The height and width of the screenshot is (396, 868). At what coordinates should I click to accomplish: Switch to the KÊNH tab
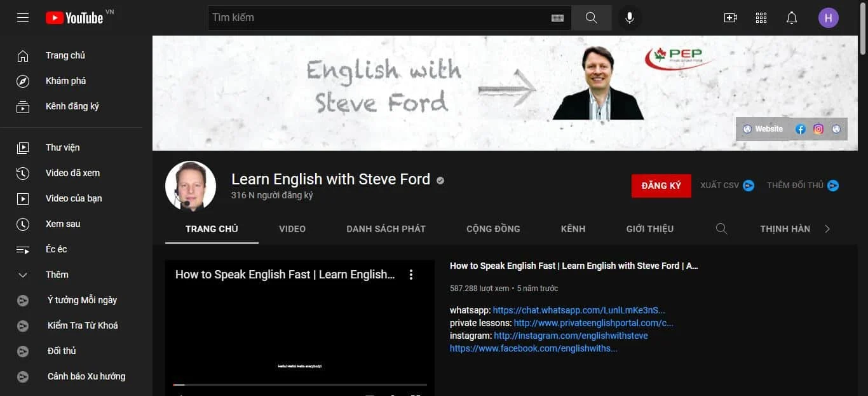coord(573,229)
